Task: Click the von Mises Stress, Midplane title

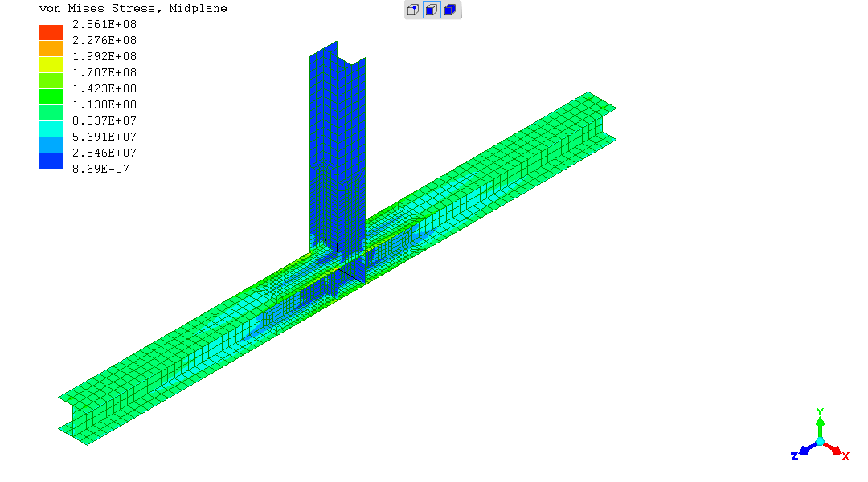Action: (133, 9)
